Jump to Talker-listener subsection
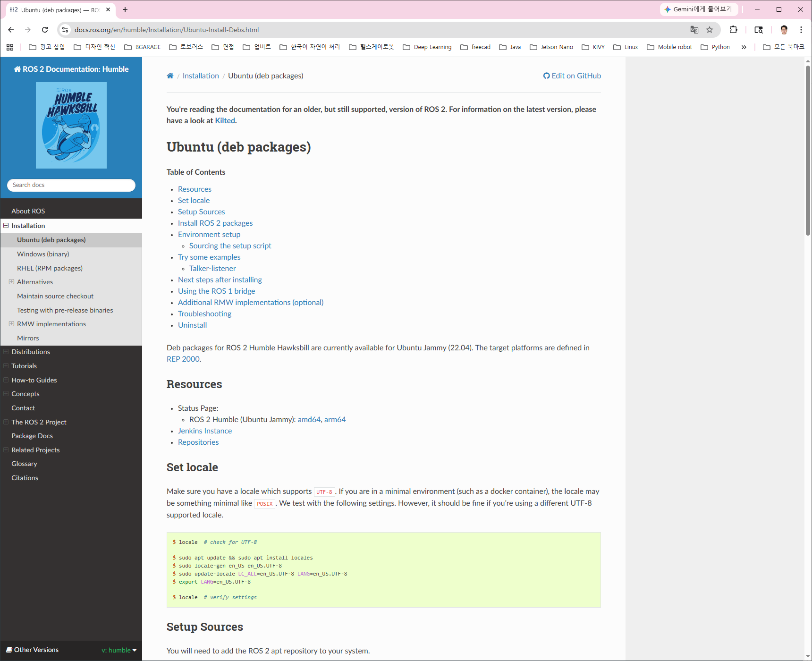The image size is (812, 661). pyautogui.click(x=212, y=269)
